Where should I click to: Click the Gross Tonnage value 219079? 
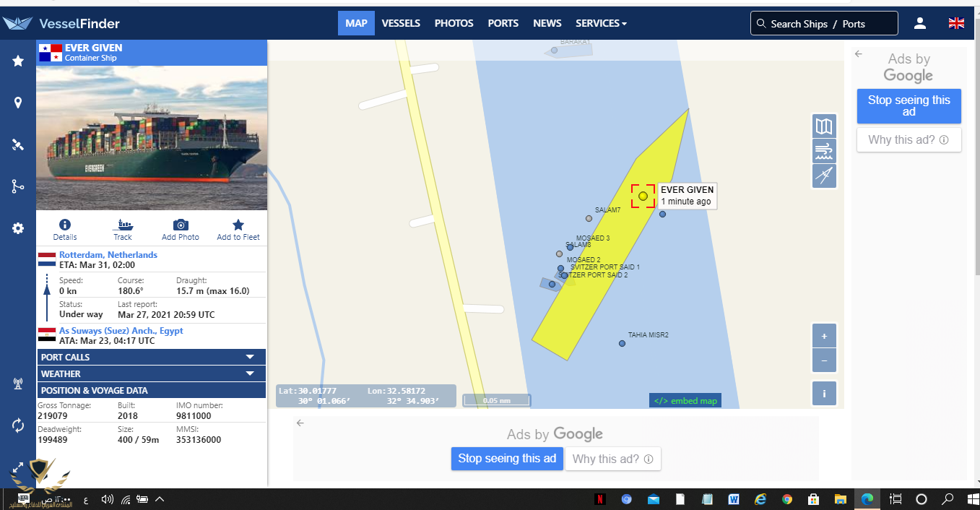click(x=52, y=416)
